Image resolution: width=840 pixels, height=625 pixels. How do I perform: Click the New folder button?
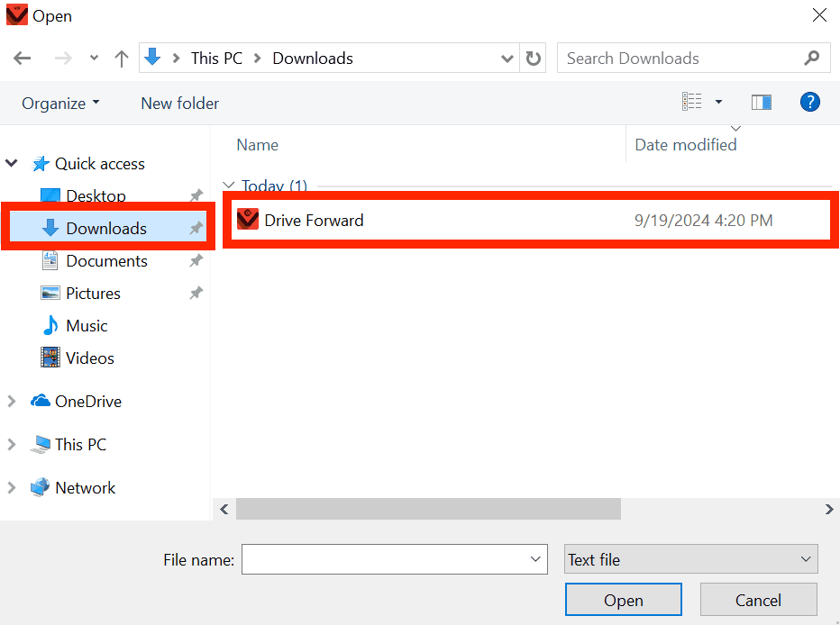pos(179,103)
